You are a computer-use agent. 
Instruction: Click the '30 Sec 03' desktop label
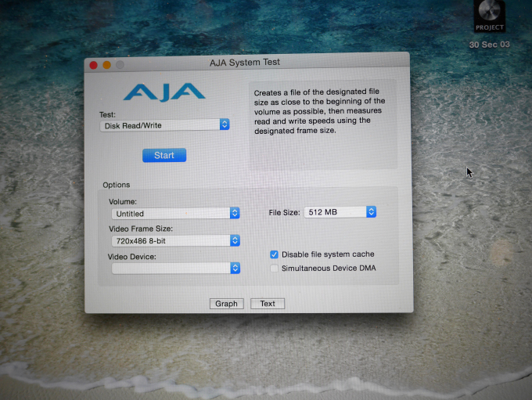[489, 45]
